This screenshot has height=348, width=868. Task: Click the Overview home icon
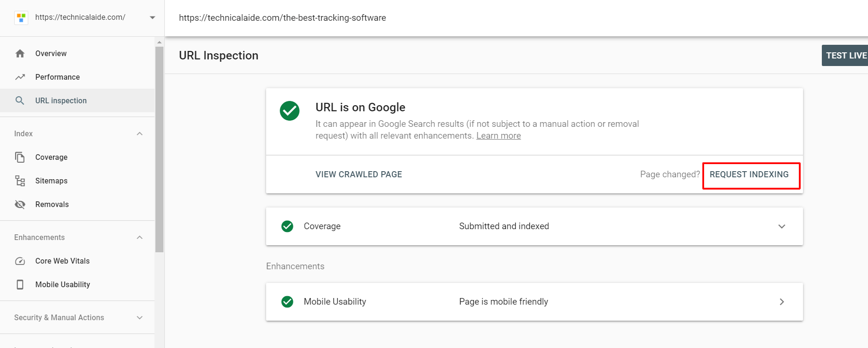(x=20, y=53)
